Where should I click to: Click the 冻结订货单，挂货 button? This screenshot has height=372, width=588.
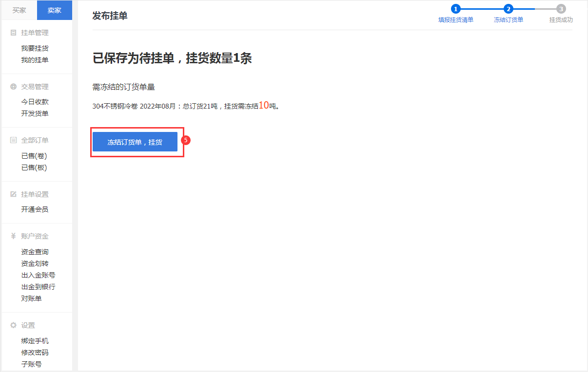coord(135,142)
